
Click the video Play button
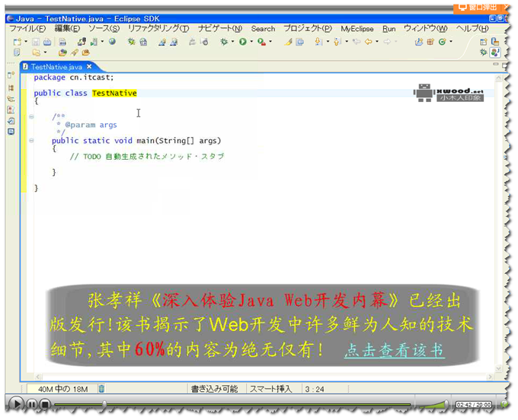click(x=16, y=403)
